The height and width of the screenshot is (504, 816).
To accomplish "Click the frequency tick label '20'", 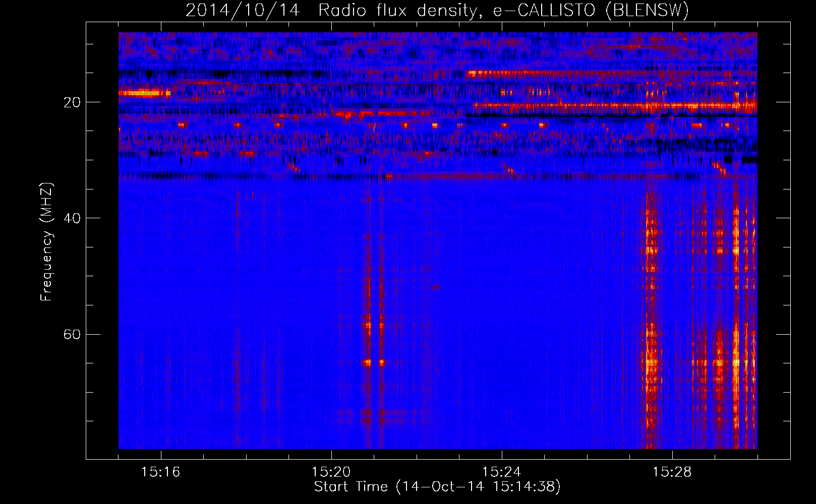I will (x=72, y=102).
